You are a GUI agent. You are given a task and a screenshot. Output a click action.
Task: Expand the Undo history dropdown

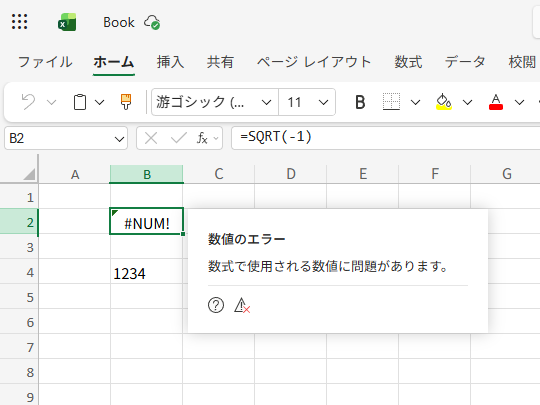(x=52, y=102)
